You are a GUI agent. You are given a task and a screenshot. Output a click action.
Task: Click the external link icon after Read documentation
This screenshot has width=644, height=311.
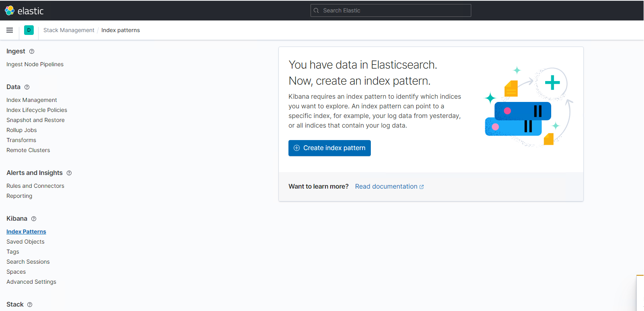click(421, 187)
